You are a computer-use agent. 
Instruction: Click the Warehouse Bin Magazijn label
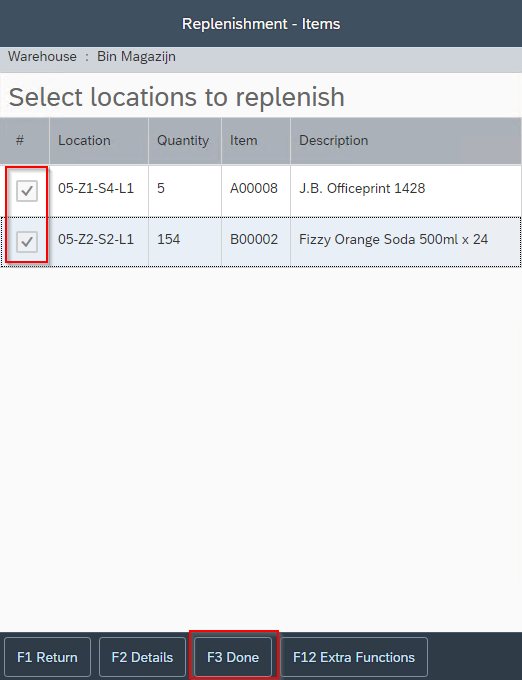tap(92, 57)
